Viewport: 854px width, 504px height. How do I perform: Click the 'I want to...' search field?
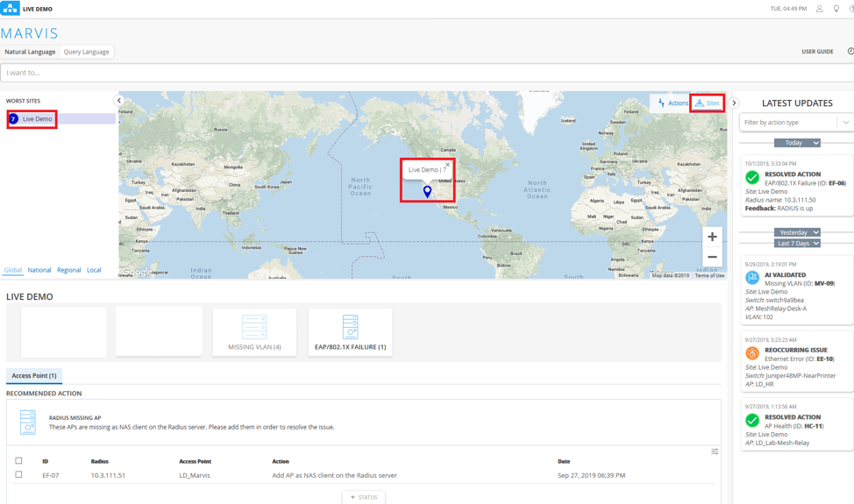click(x=421, y=73)
